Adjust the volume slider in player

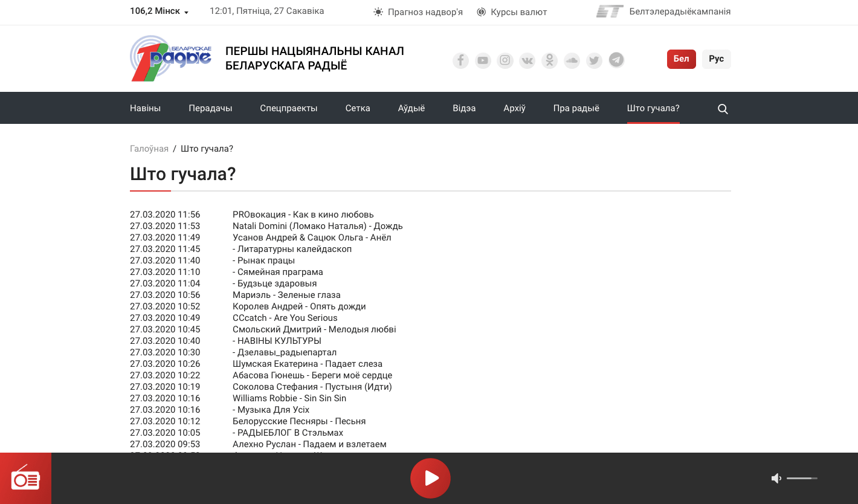[x=802, y=479]
